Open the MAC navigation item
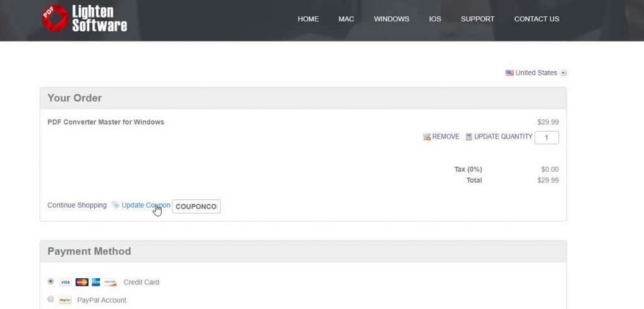 click(x=347, y=19)
